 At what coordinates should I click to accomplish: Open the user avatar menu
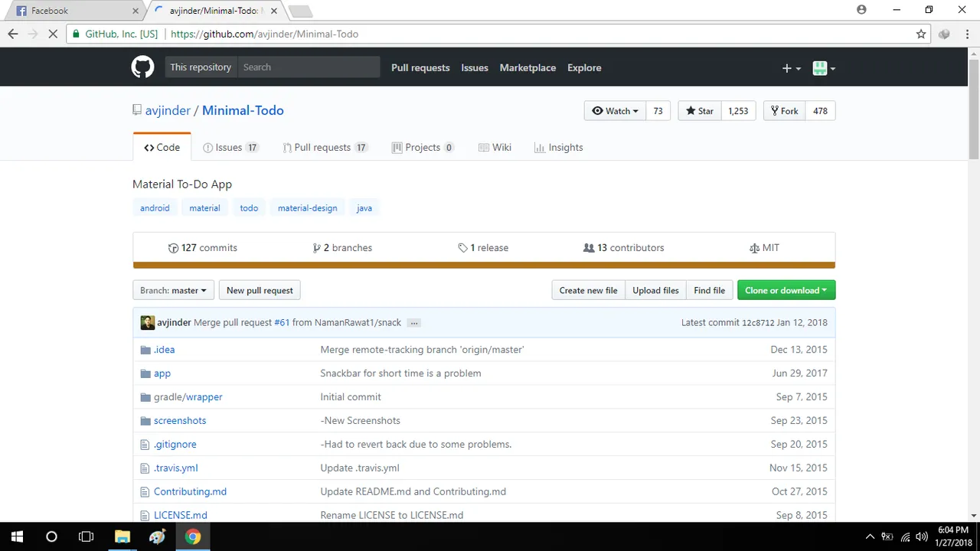[824, 68]
